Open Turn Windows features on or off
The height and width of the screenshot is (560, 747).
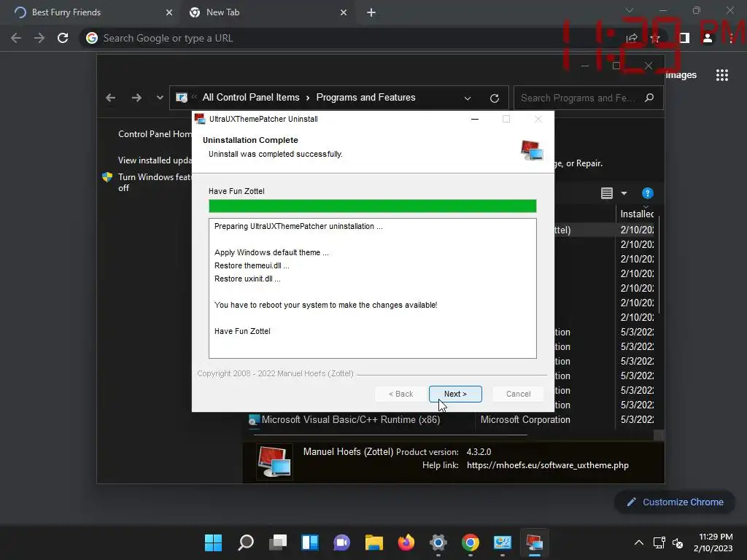click(x=155, y=182)
